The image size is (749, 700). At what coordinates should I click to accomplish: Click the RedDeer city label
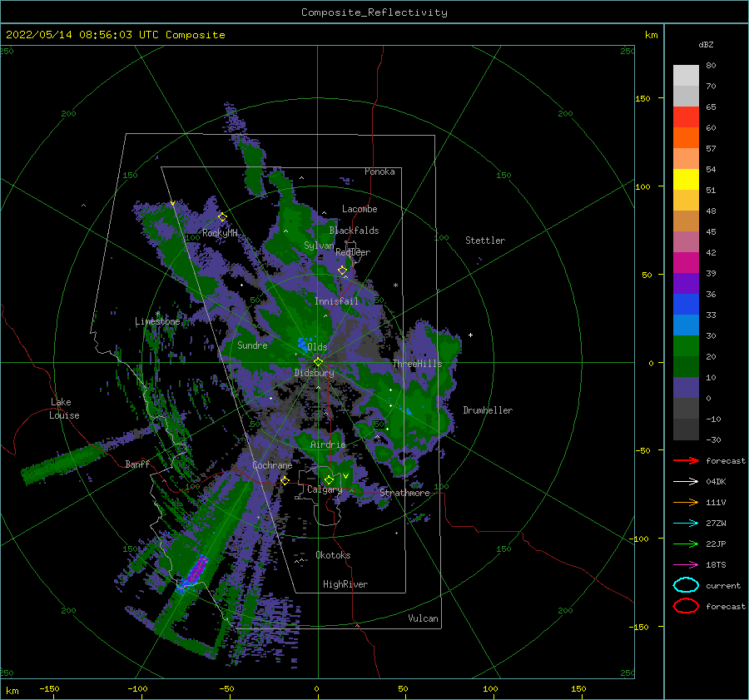click(x=353, y=252)
